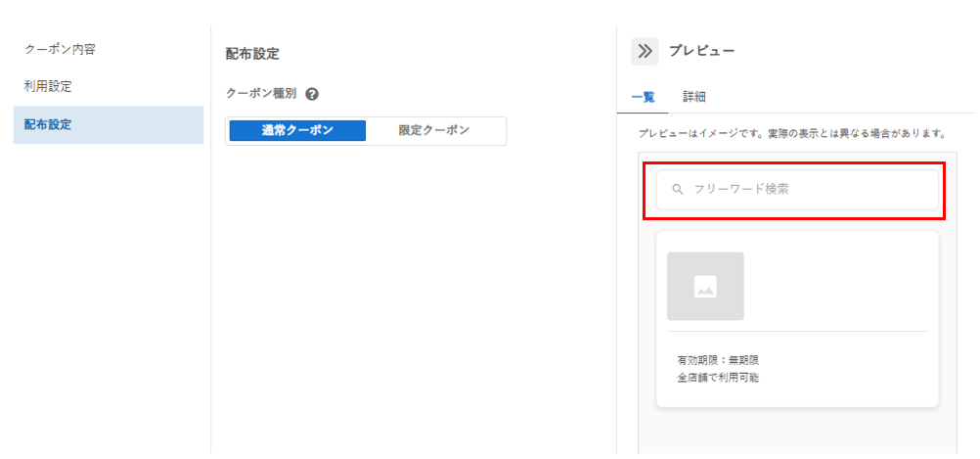Click the プレビュー panel title
980x459 pixels.
702,51
